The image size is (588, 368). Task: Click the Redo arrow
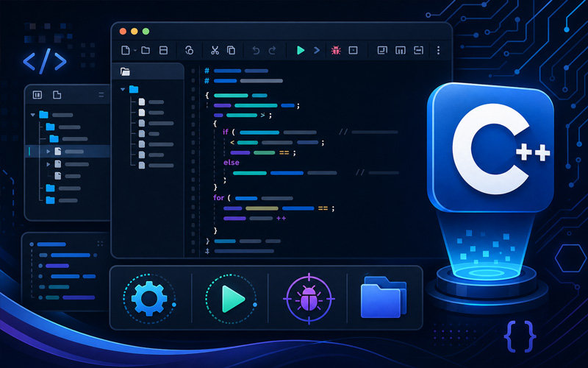point(273,50)
